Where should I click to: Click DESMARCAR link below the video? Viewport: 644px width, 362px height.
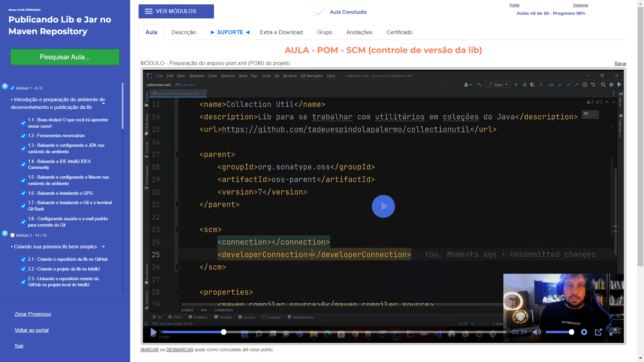point(179,350)
